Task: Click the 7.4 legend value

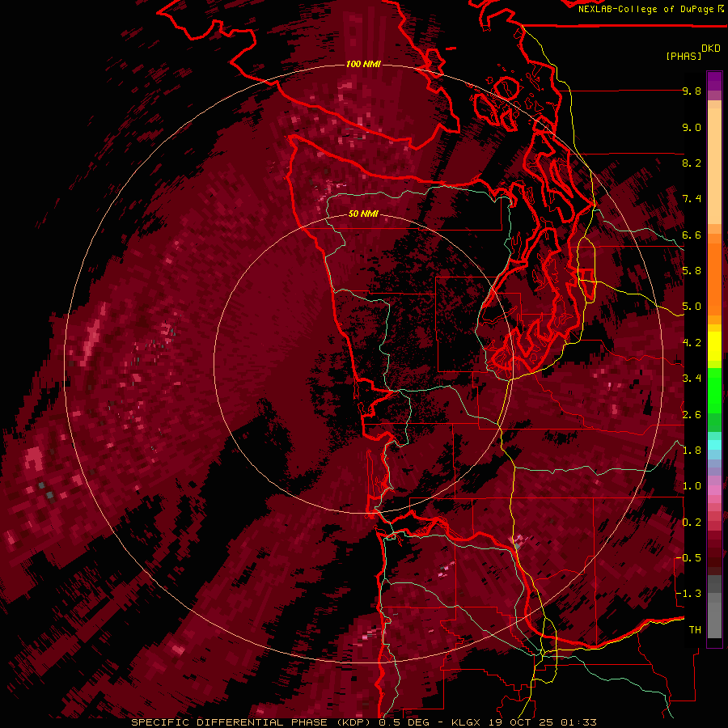Action: coord(692,199)
